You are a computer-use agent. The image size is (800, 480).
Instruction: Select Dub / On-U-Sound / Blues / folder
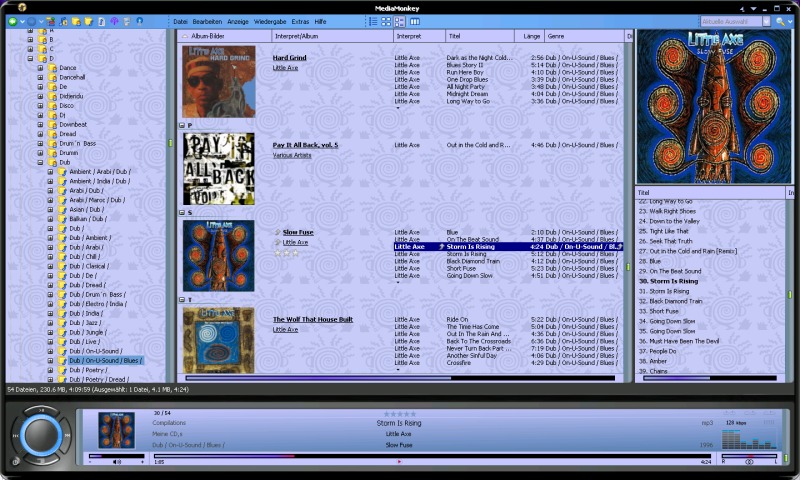[x=106, y=361]
